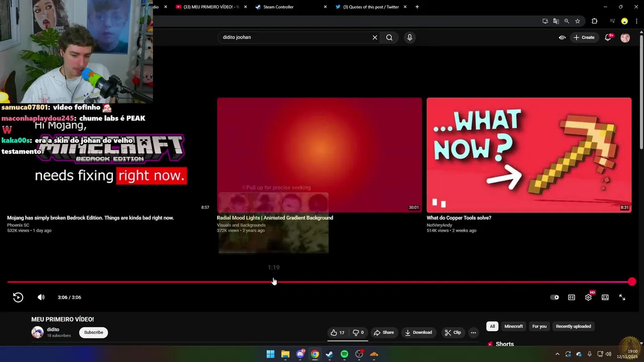Open the didito channel avatar
The width and height of the screenshot is (644, 362).
pos(37,332)
